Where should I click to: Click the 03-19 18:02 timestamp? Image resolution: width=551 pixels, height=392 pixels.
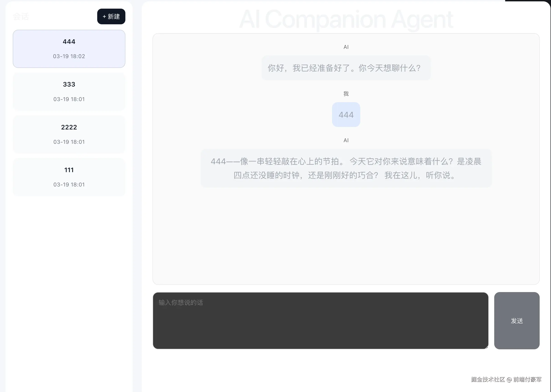(x=69, y=56)
